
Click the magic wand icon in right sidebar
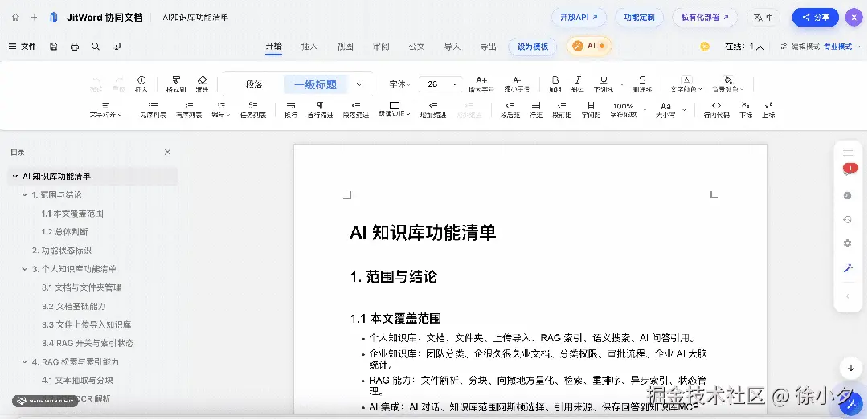tap(848, 268)
